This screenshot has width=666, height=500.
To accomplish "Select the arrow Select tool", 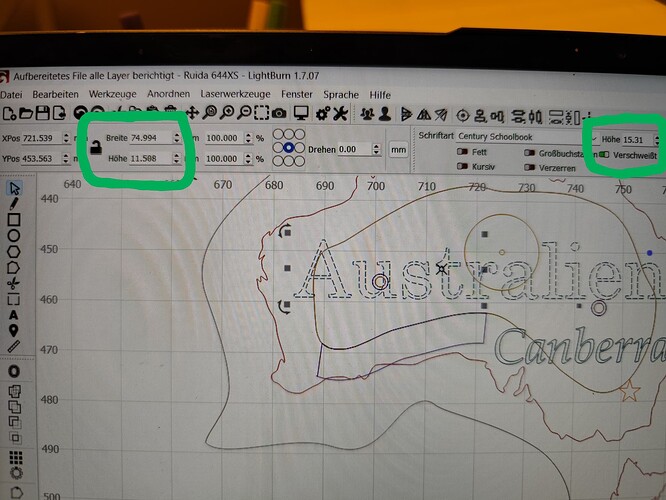I will (14, 188).
